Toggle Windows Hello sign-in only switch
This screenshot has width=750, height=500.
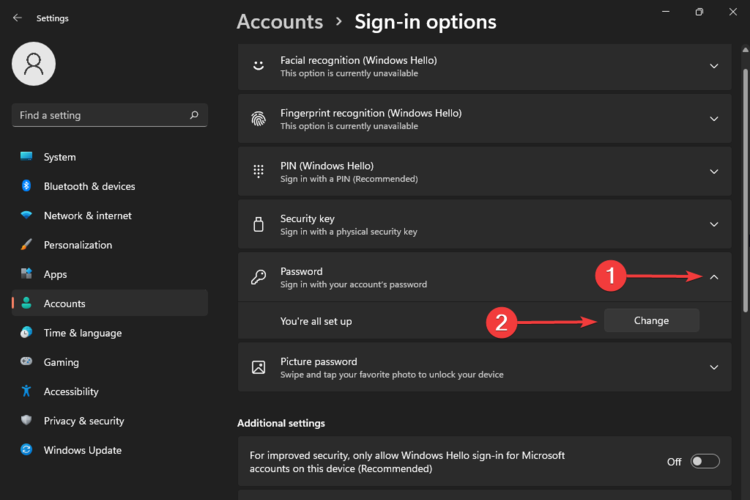(704, 461)
